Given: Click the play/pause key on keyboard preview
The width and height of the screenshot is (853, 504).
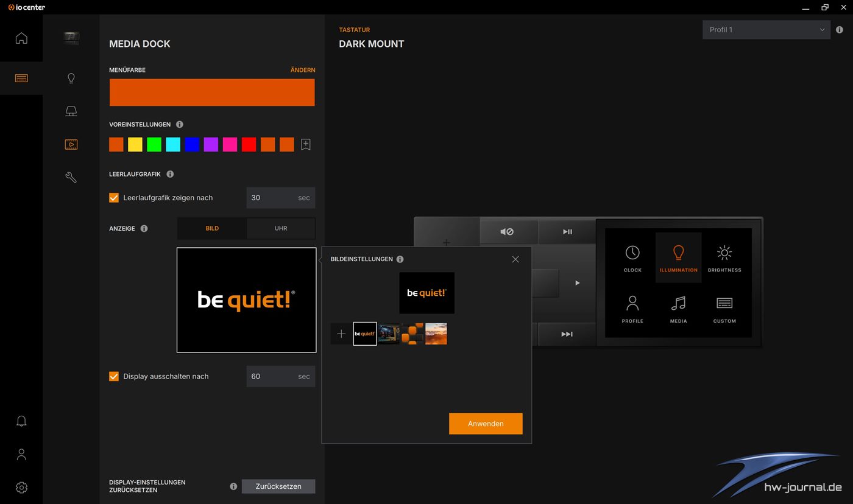Looking at the screenshot, I should [567, 231].
